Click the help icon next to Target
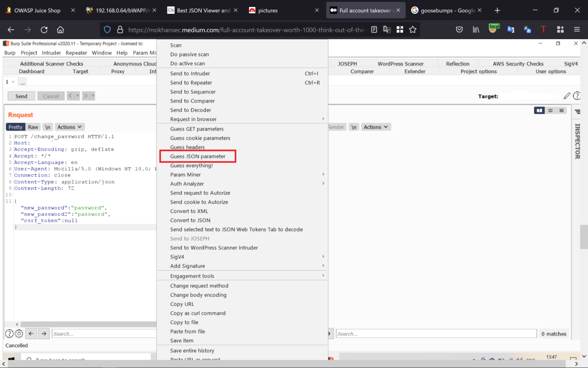The height and width of the screenshot is (368, 588). point(577,96)
